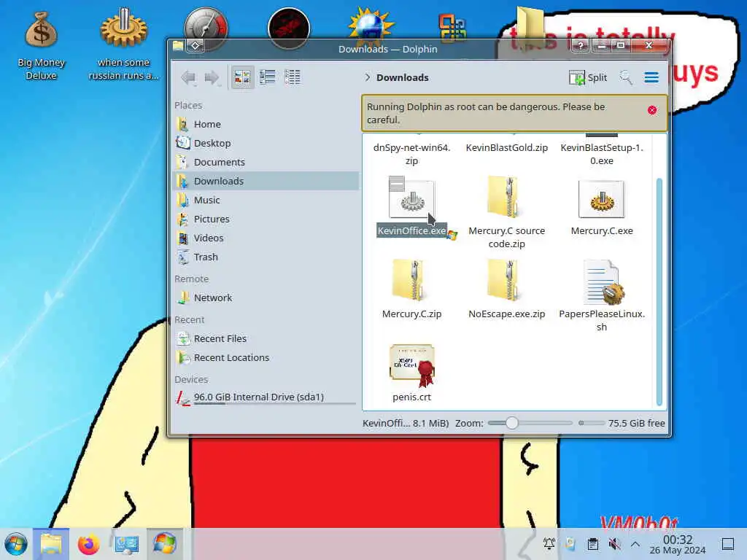The width and height of the screenshot is (747, 560).
Task: Open clipboard tray icon
Action: point(592,544)
